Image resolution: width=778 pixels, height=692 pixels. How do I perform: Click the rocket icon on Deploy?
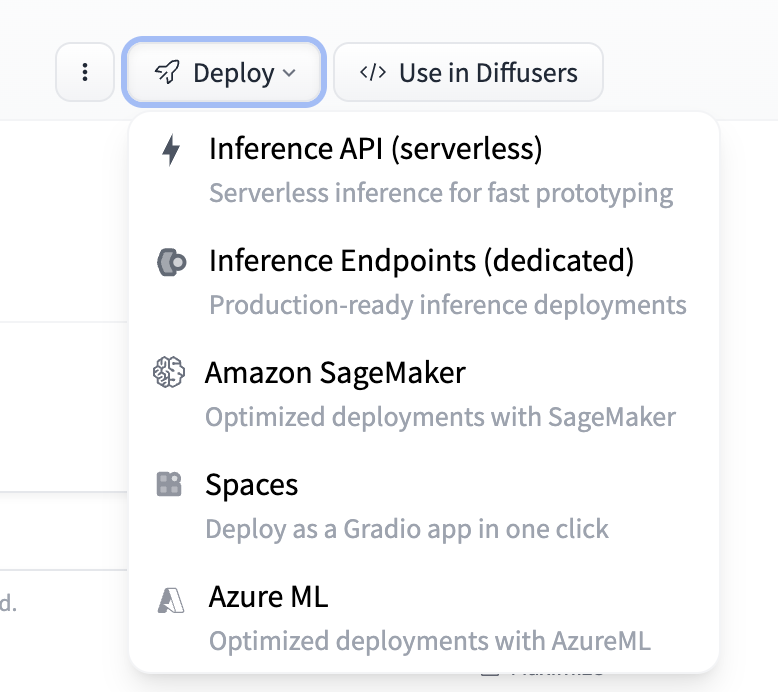point(167,73)
